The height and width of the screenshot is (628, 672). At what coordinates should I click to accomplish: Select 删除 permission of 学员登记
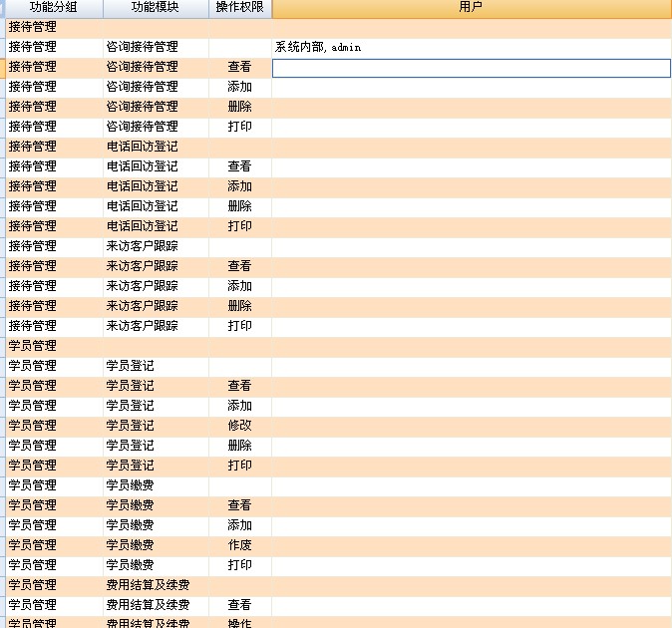click(x=240, y=446)
